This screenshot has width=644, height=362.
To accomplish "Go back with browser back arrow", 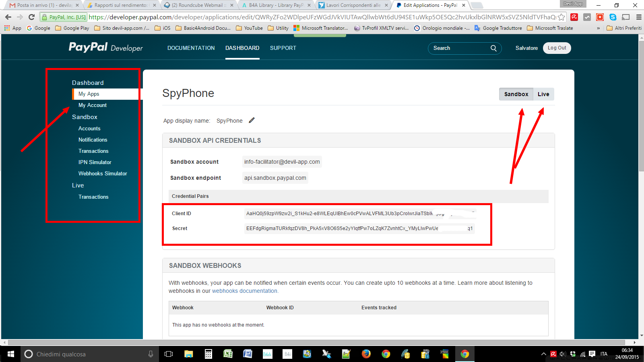I will [8, 17].
